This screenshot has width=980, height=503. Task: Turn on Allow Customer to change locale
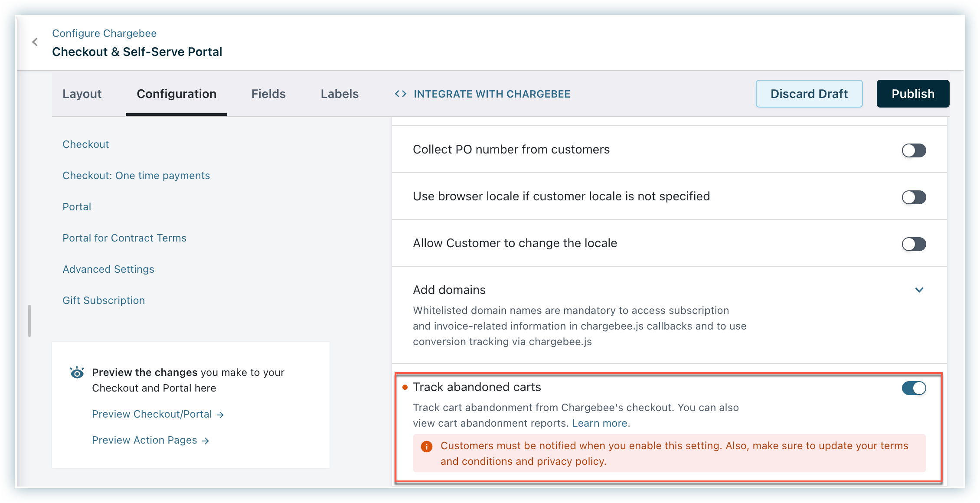pos(914,244)
